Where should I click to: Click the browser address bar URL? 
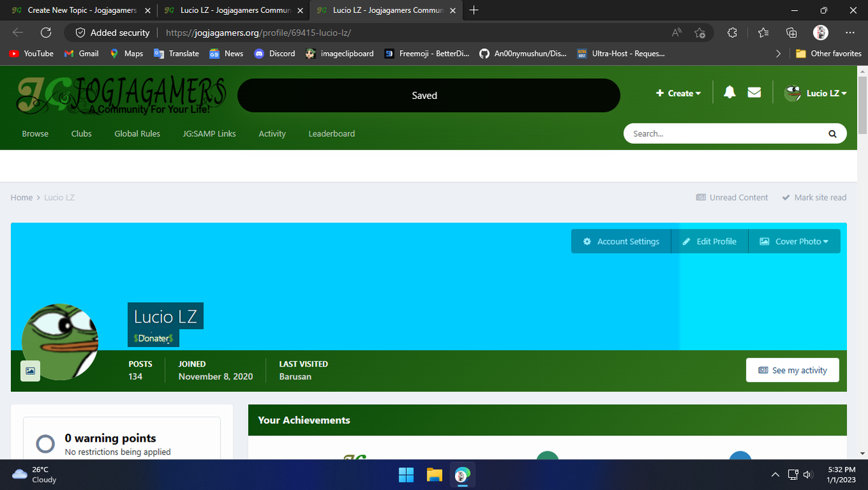point(258,33)
